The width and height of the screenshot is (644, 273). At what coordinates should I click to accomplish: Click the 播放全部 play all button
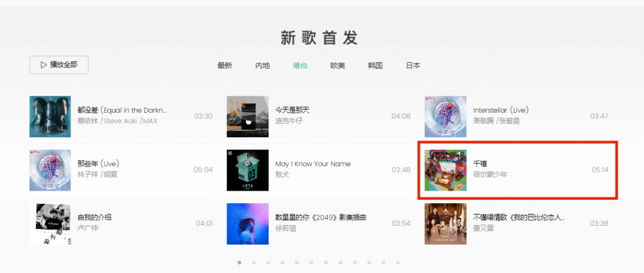58,65
